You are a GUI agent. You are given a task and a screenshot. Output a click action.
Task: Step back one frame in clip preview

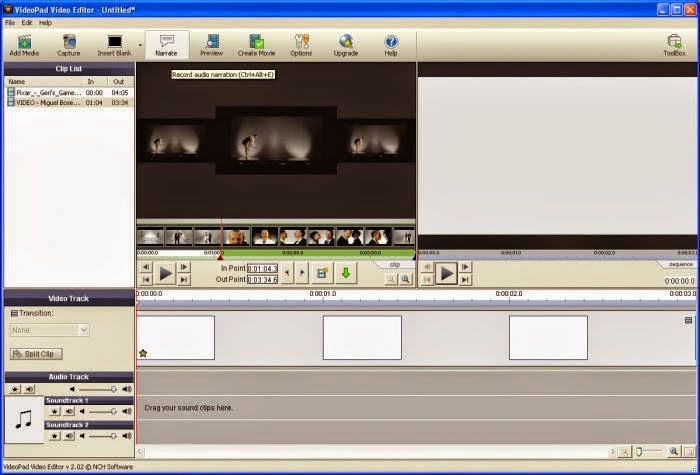pyautogui.click(x=146, y=267)
